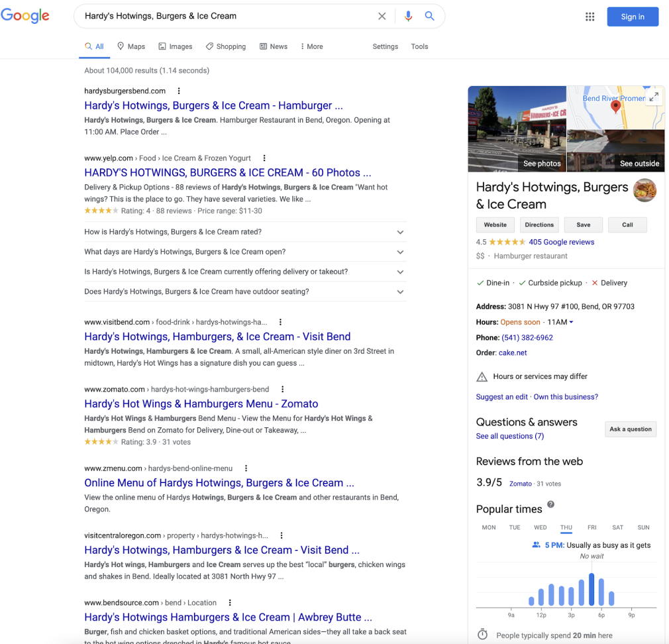The height and width of the screenshot is (644, 669).
Task: Select WED in Popular times
Action: tap(540, 527)
